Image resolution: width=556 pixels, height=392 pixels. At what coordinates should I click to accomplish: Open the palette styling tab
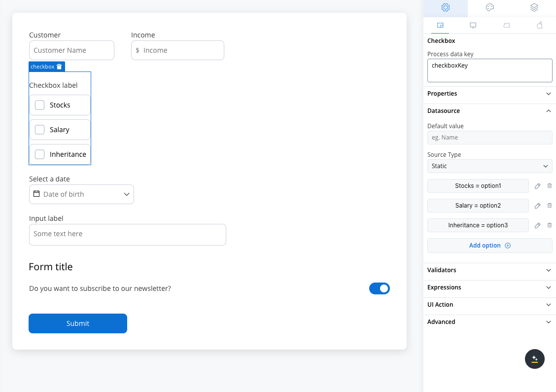[x=489, y=7]
